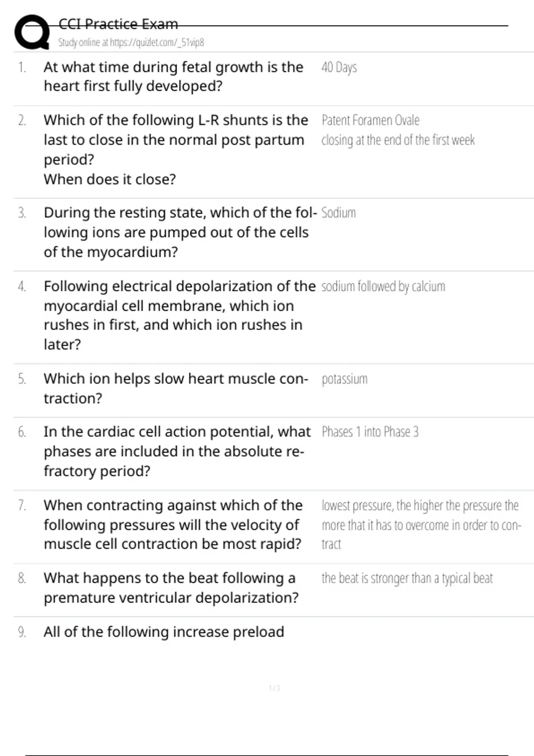Click 'sodium followed by calcium' answer
The width and height of the screenshot is (534, 756).
[x=383, y=286]
